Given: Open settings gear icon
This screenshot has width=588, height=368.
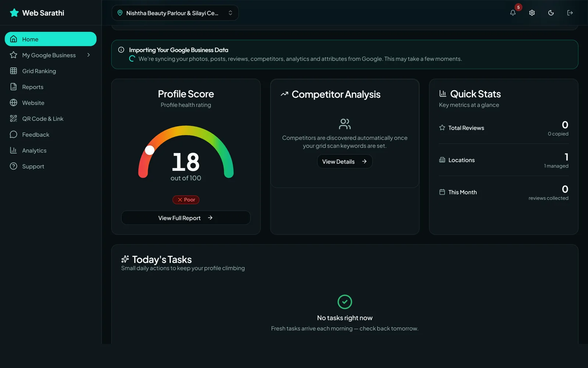Looking at the screenshot, I should 532,13.
